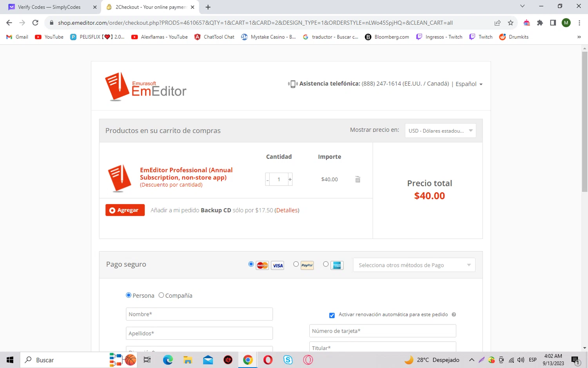
Task: Click the page vertical scrollbar thumb
Action: coord(584,122)
